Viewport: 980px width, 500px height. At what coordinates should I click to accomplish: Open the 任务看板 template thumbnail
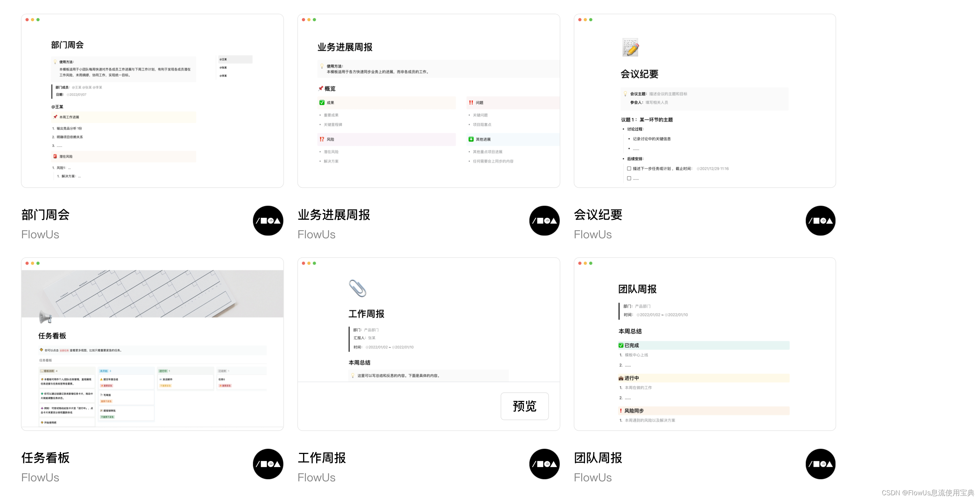(x=152, y=344)
